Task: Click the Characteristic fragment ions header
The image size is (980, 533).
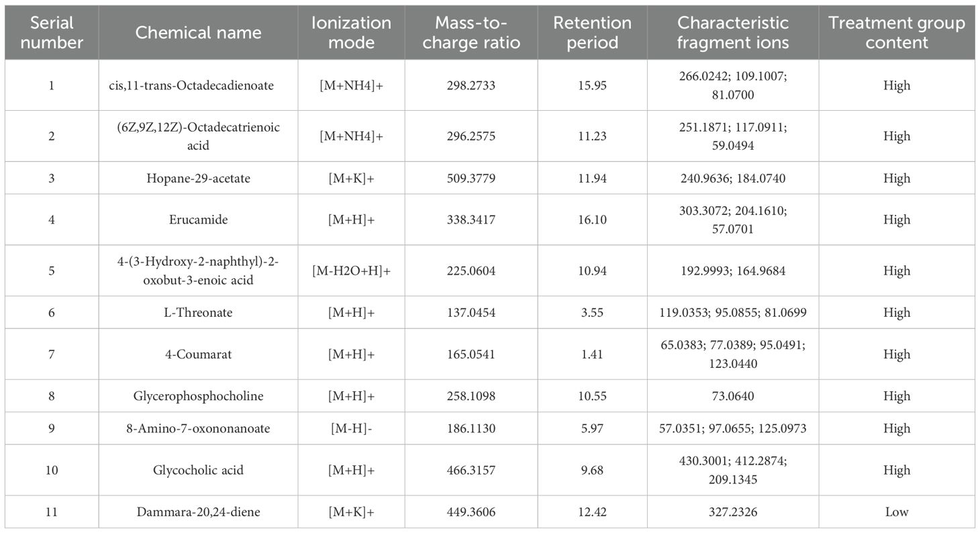Action: (x=732, y=33)
